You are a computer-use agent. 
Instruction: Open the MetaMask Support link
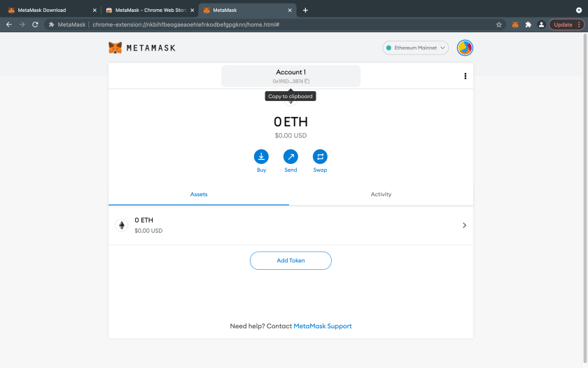pos(322,326)
